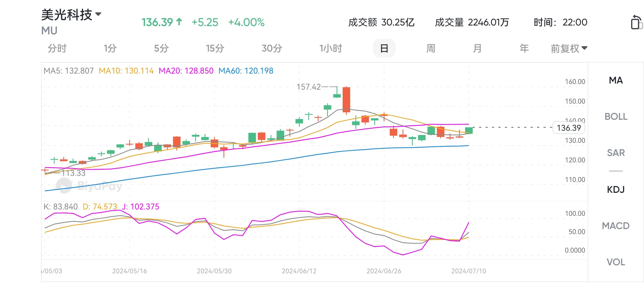
Task: Click the J: 102.375 indicator value
Action: pos(141,207)
